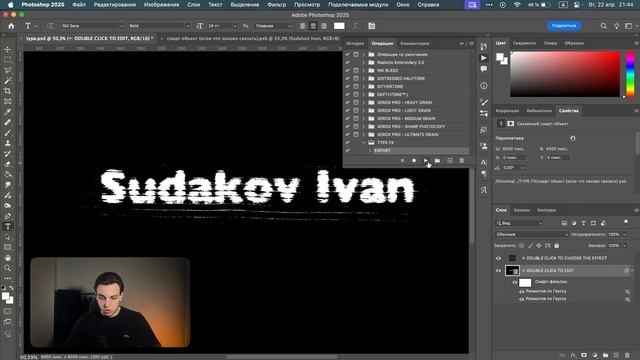Viewport: 640px width, 360px height.
Task: Add a layer style with the fx icon
Action: [x=573, y=356]
